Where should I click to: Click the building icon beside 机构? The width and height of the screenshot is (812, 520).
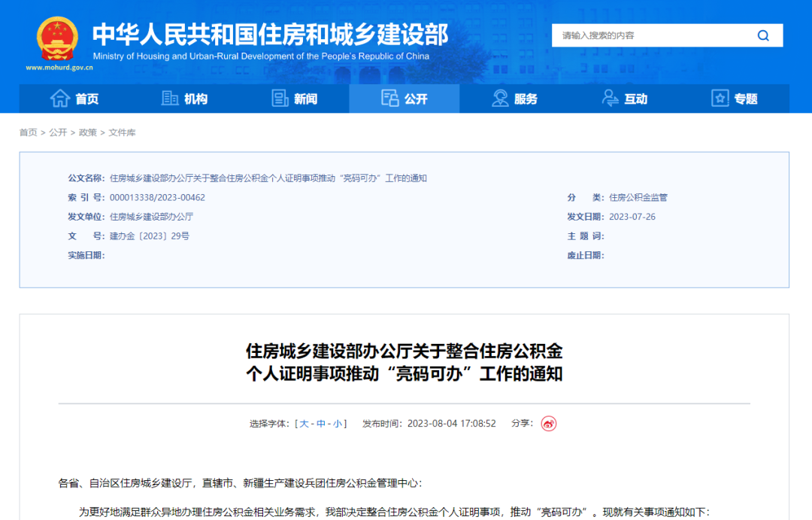click(x=170, y=99)
